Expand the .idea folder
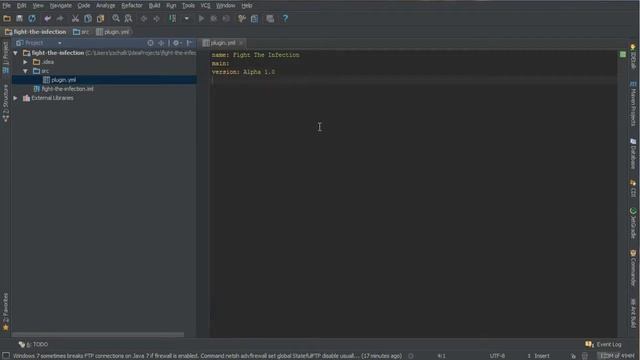This screenshot has width=640, height=360. coord(26,62)
